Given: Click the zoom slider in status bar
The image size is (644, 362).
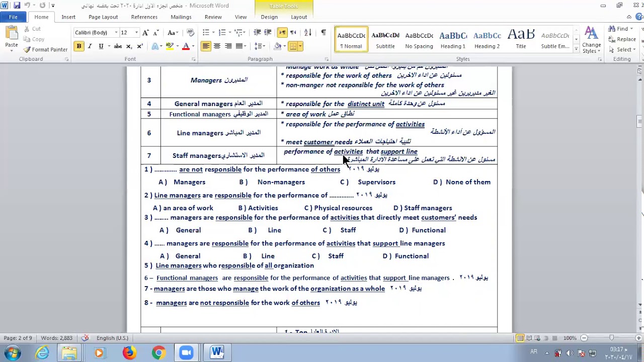Looking at the screenshot, I should point(611,338).
